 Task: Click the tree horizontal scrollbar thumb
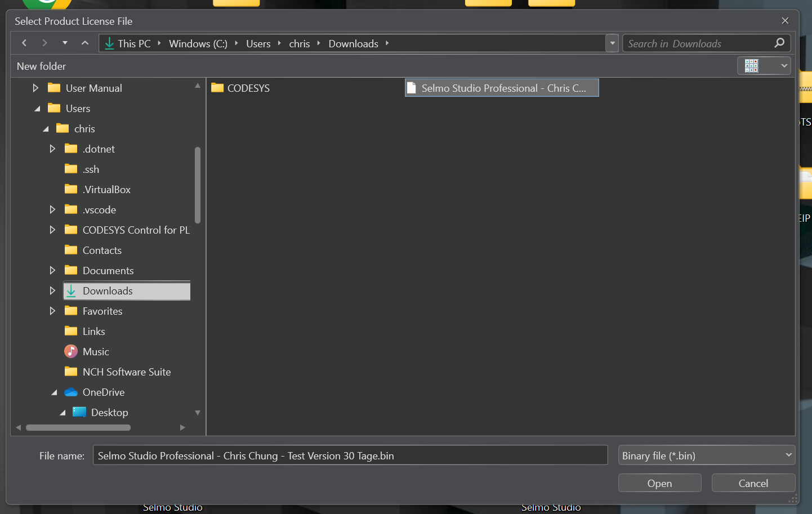click(x=78, y=427)
